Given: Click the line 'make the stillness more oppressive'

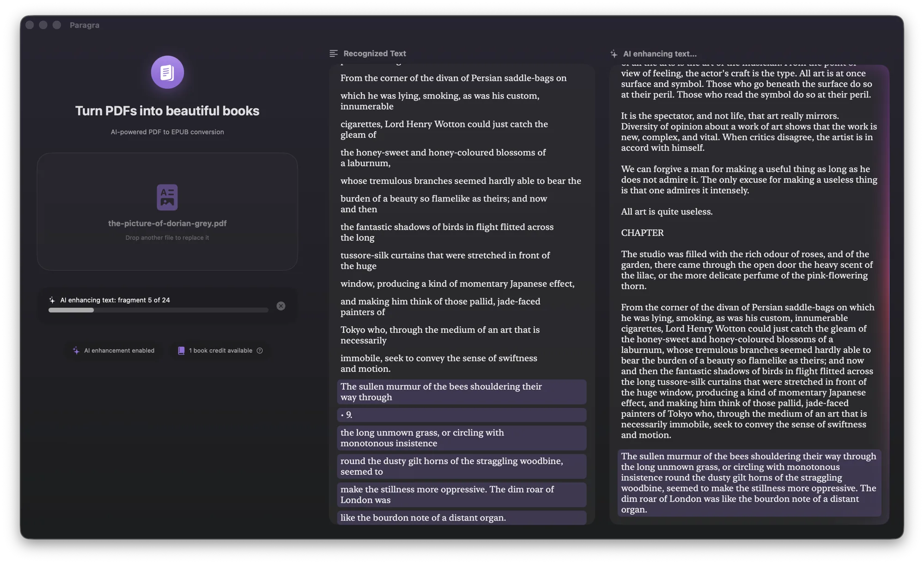Looking at the screenshot, I should [x=462, y=495].
